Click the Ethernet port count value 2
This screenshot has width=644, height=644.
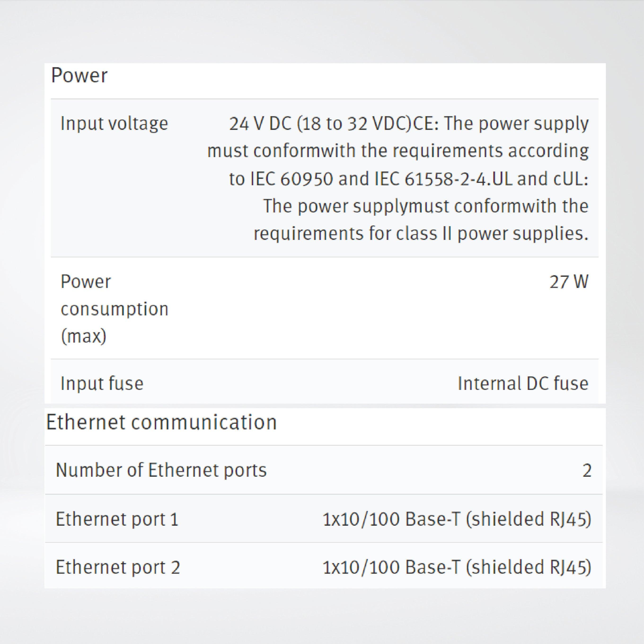[x=587, y=471]
